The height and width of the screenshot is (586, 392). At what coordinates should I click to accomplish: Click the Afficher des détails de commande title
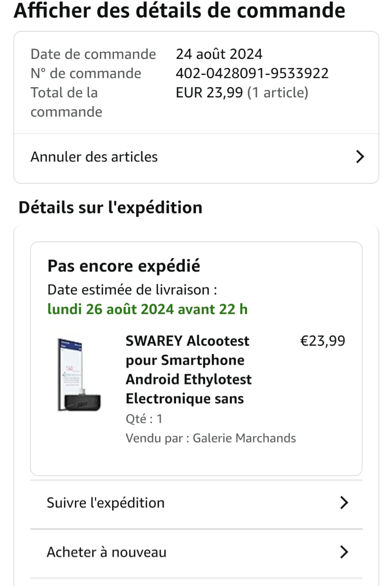pos(180,11)
